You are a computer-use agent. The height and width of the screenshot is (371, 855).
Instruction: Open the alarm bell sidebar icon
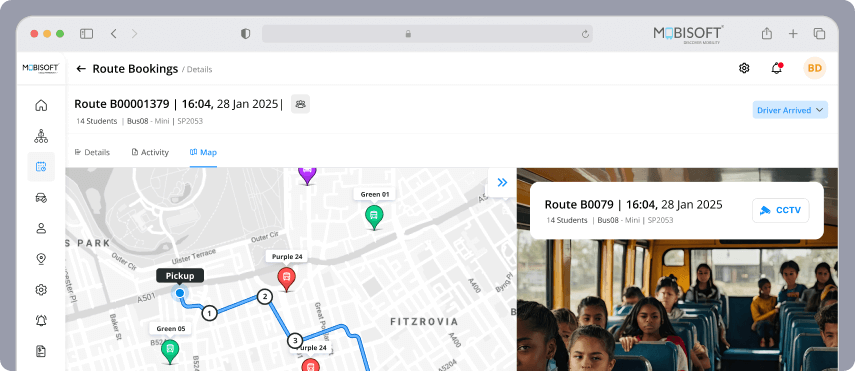click(41, 321)
